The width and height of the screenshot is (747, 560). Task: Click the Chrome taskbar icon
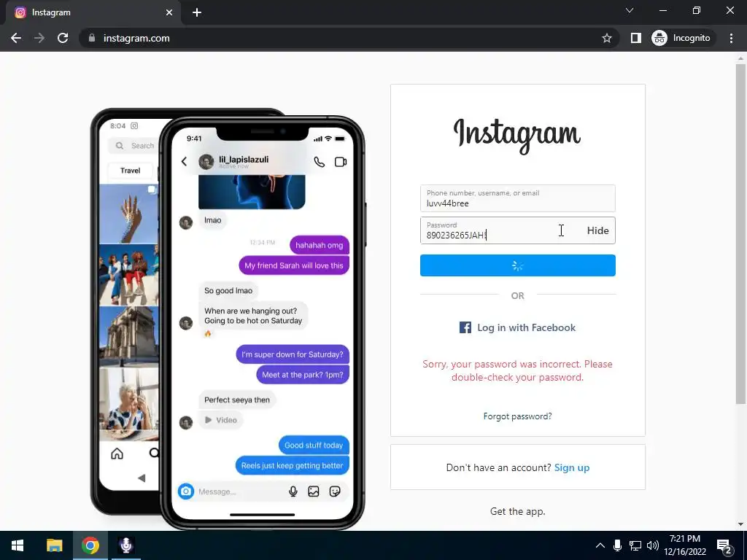click(x=90, y=545)
